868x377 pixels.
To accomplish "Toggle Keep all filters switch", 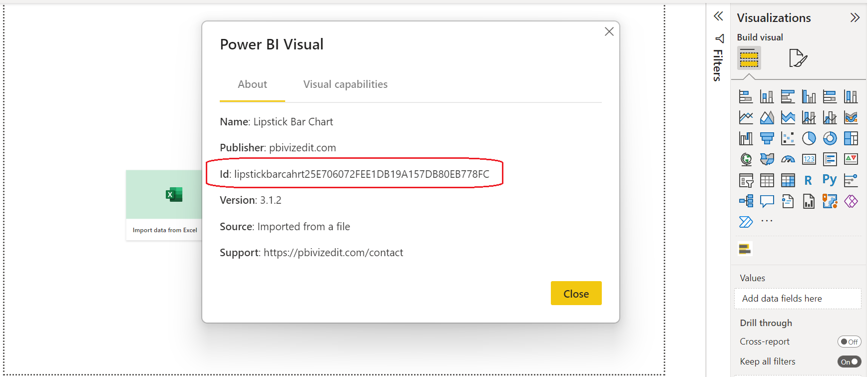I will coord(849,362).
